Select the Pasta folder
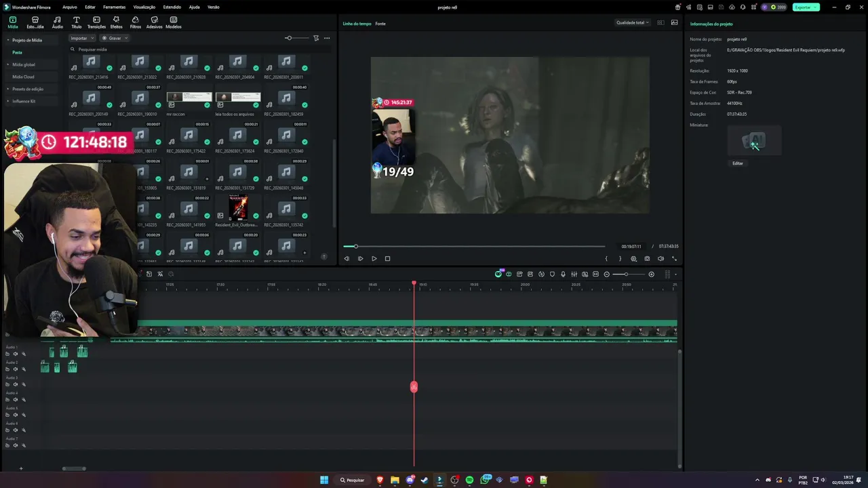 pos(17,52)
